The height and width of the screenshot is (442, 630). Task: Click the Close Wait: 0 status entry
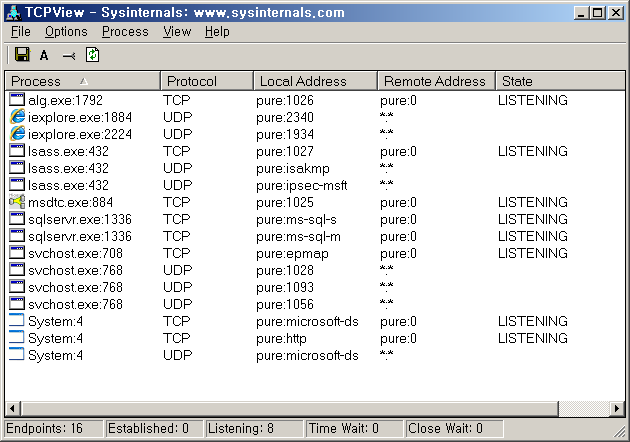(x=455, y=428)
